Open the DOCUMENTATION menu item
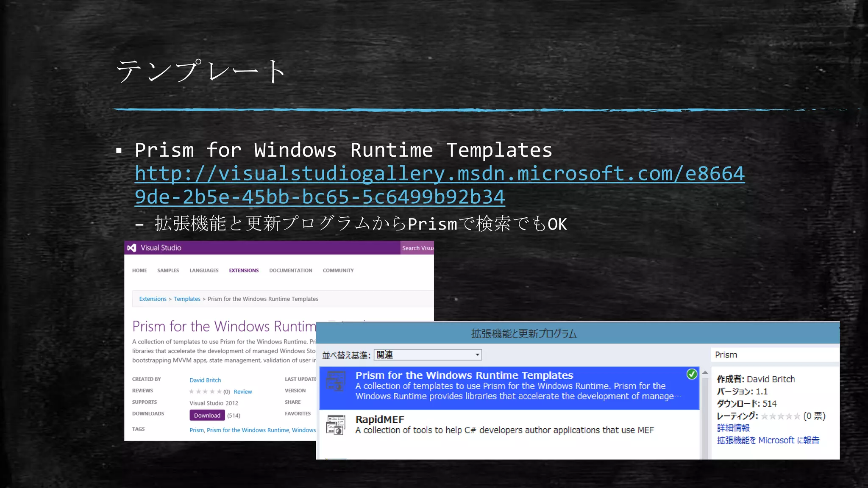This screenshot has height=488, width=868. (291, 270)
